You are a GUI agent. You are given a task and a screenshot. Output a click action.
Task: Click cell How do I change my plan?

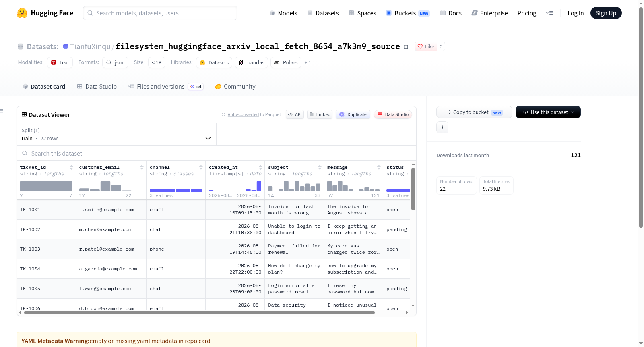294,269
